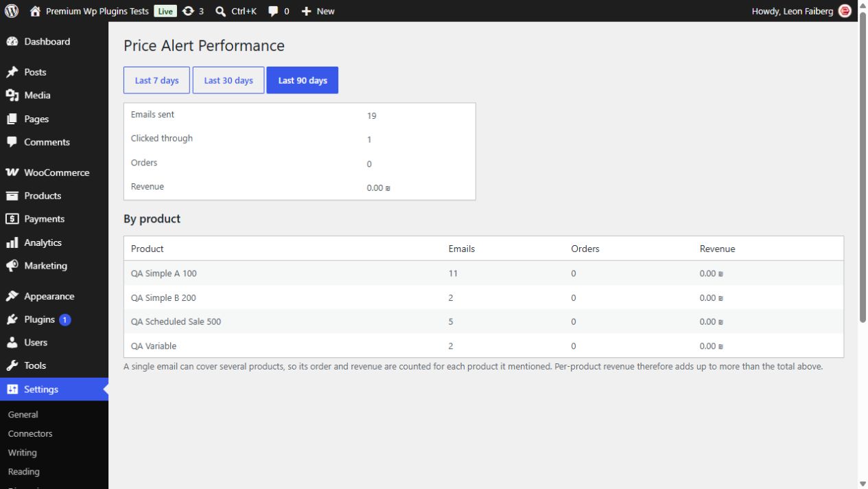Switch to Last 30 days

pos(228,80)
